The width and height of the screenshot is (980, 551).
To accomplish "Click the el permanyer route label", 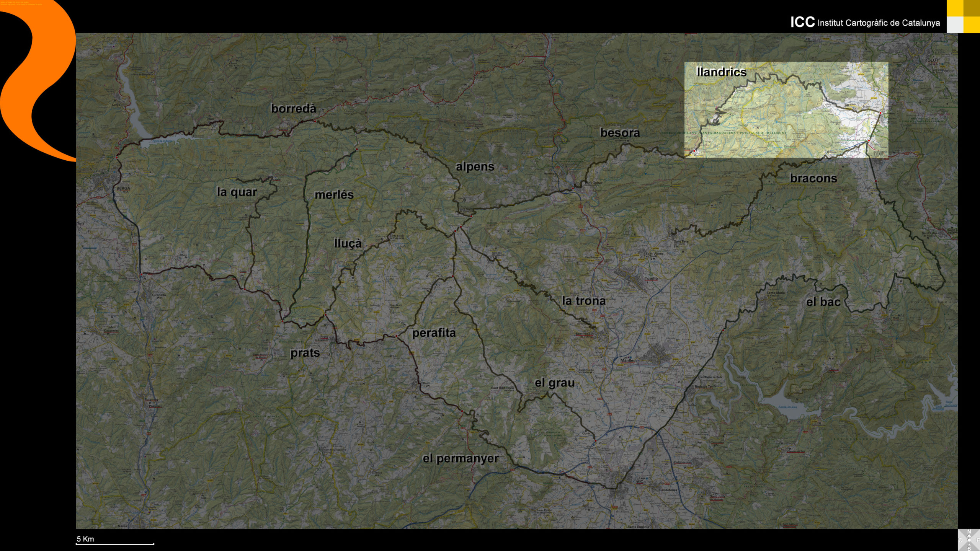I will pos(460,458).
